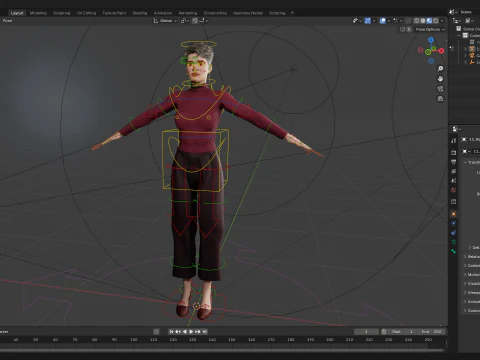Viewport: 480px width, 360px height.
Task: Select the Layout workspace tab
Action: [x=17, y=13]
